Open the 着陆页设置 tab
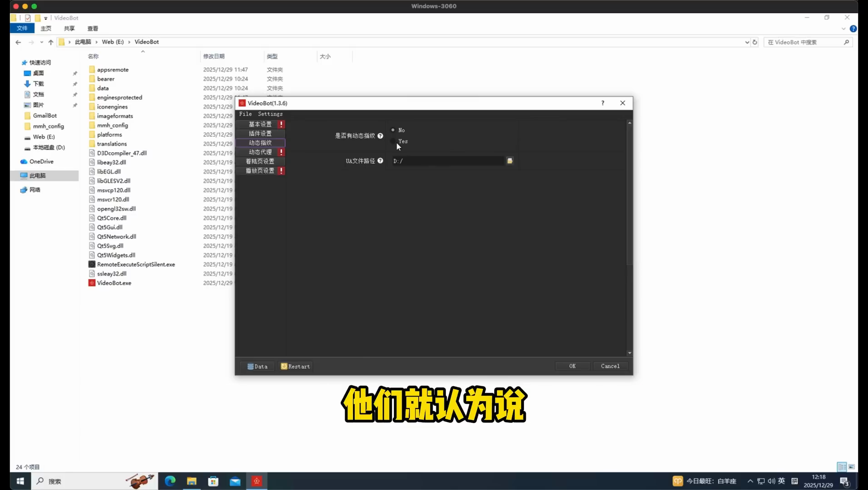This screenshot has width=868, height=490. (x=260, y=161)
